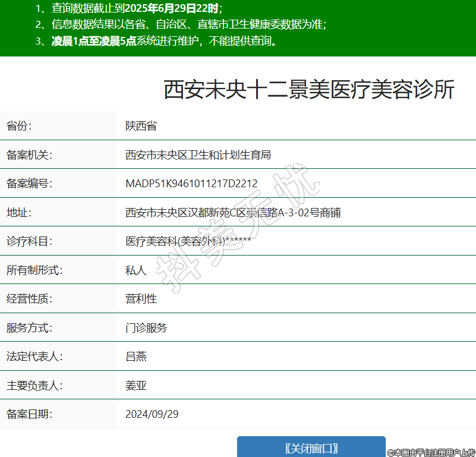Click the ownership value 私人
Viewport: 476px width, 457px height.
(x=135, y=270)
